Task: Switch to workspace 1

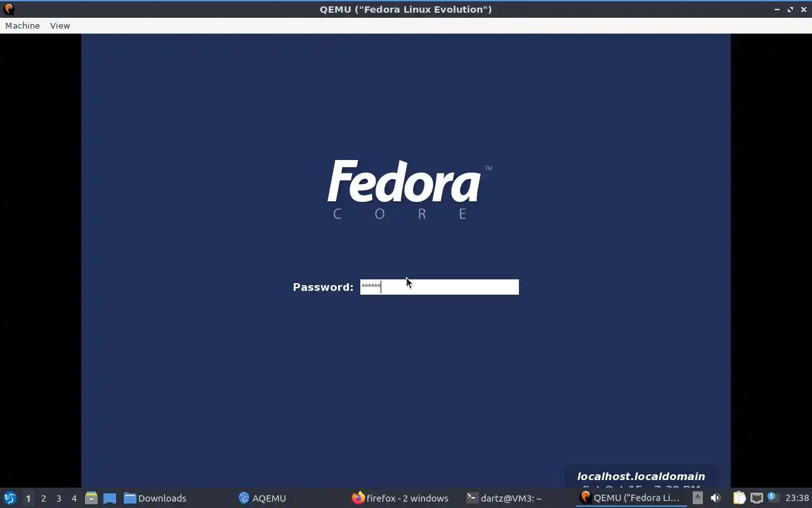Action: coord(28,498)
